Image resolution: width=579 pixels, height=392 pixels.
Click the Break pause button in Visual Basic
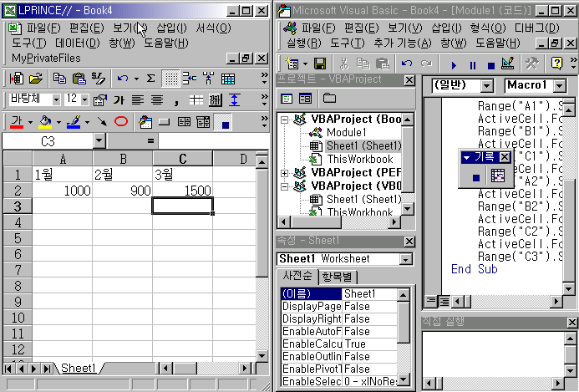[472, 65]
